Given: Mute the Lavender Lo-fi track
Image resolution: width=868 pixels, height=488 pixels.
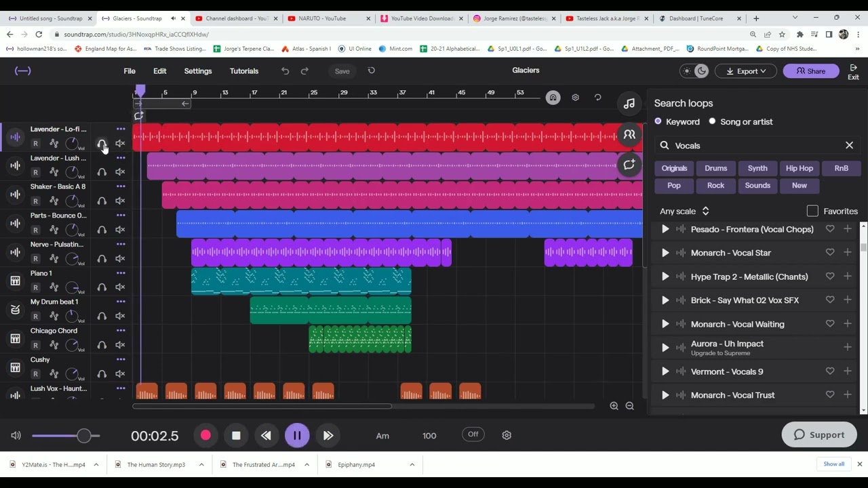Looking at the screenshot, I should 120,144.
